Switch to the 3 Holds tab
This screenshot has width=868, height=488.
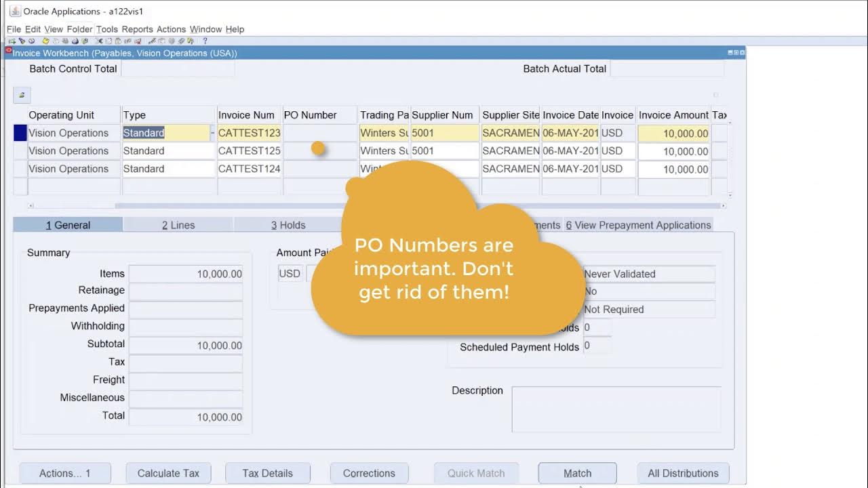click(288, 225)
